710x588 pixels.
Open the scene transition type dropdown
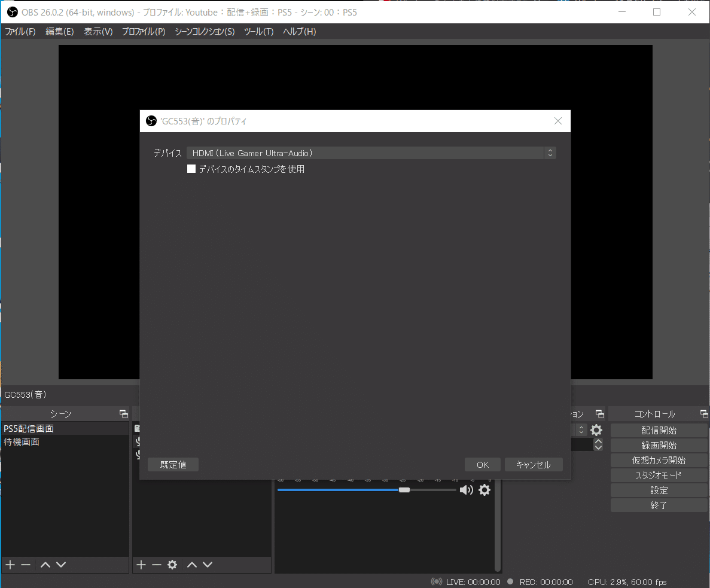click(581, 430)
